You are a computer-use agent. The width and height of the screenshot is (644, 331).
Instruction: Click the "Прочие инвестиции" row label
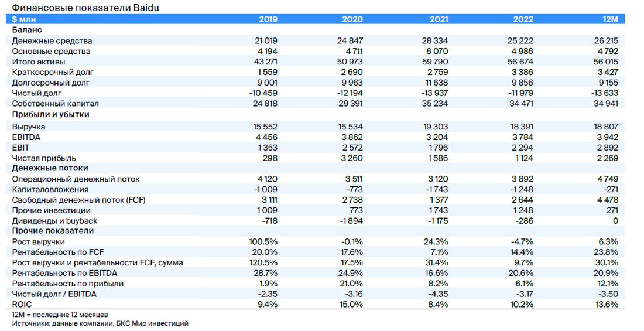point(52,210)
